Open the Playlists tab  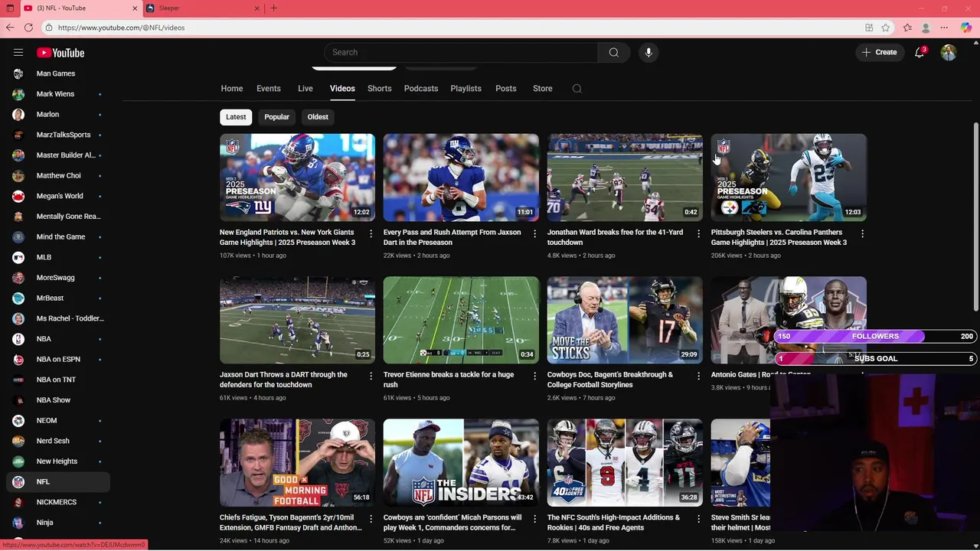tap(466, 89)
